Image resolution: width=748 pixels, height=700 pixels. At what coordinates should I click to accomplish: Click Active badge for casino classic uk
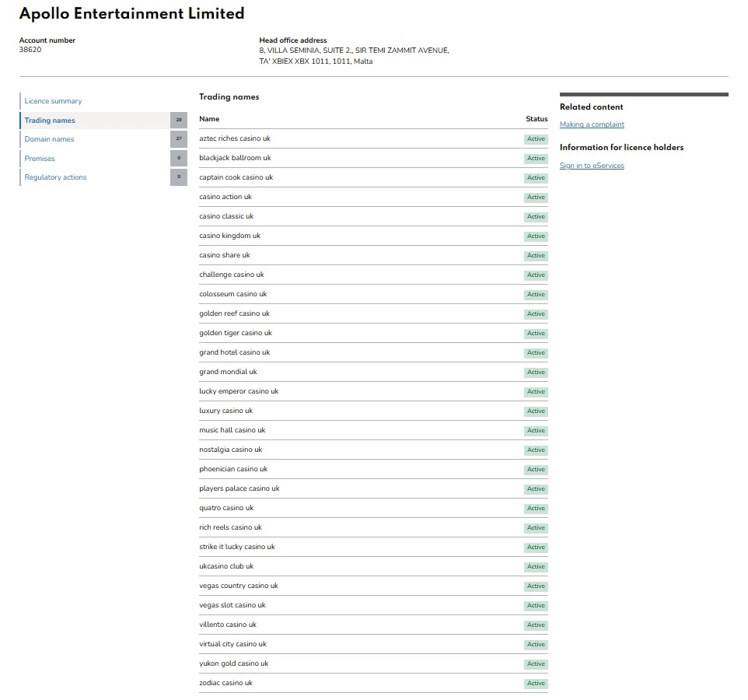[537, 217]
